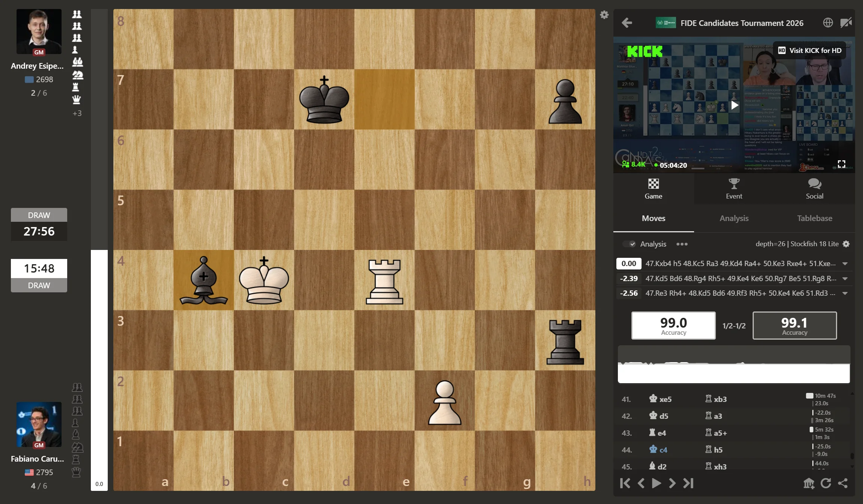Click the Visit KICK for HD button
Screen dimensions: 863x504
click(809, 50)
